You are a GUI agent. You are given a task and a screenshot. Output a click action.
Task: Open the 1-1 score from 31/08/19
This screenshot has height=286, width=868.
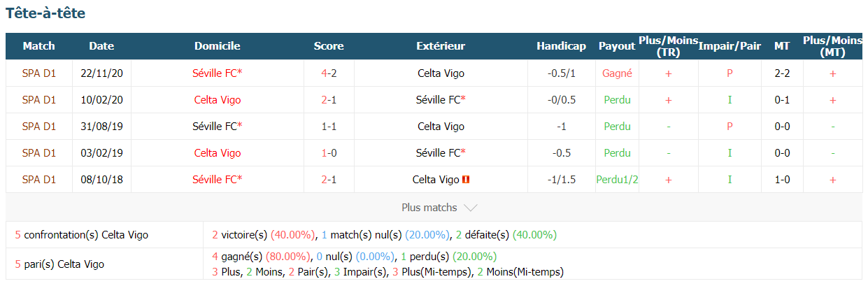click(x=329, y=127)
